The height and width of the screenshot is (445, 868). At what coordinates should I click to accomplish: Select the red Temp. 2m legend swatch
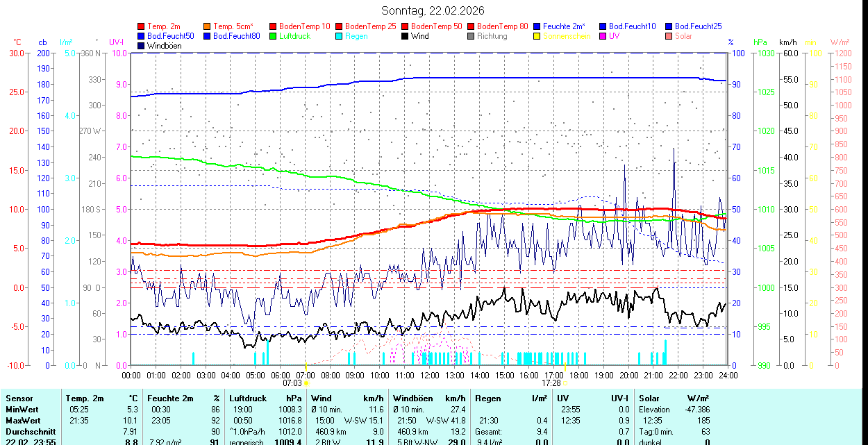141,26
